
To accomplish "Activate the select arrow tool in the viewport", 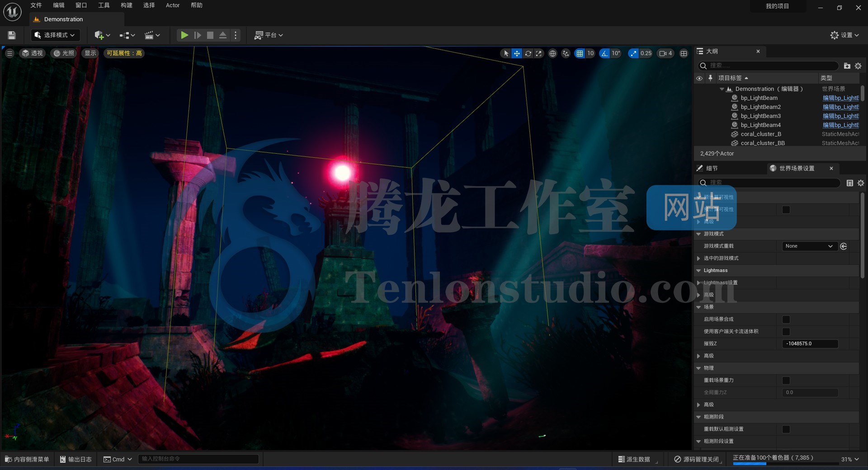I will coord(506,53).
